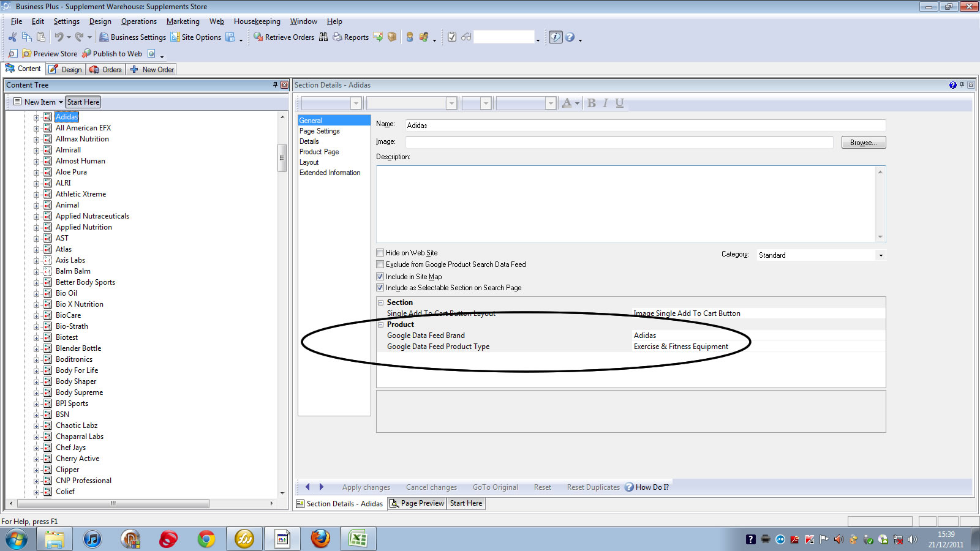980x551 pixels.
Task: Select Page Settings in the section list
Action: [x=320, y=131]
